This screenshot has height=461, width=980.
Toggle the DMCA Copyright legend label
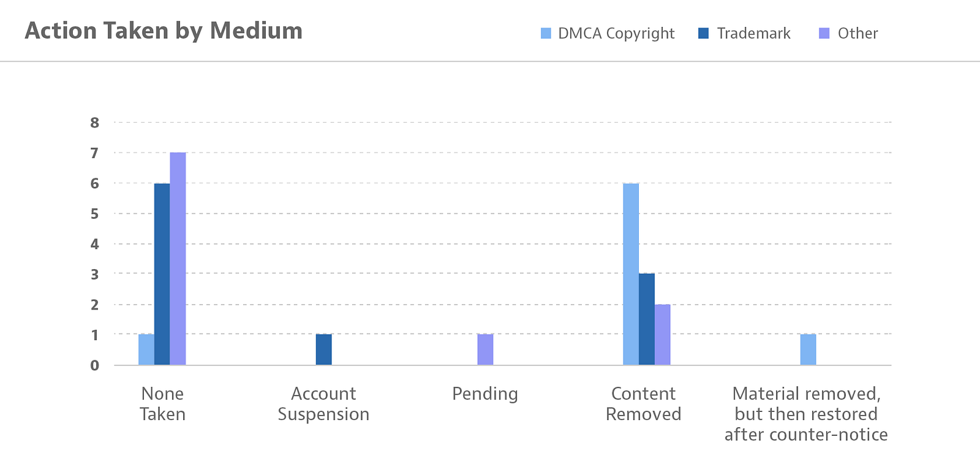(616, 33)
